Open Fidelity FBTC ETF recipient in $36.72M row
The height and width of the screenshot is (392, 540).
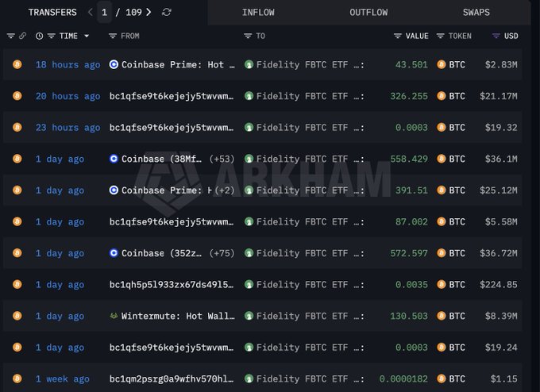[x=310, y=253]
